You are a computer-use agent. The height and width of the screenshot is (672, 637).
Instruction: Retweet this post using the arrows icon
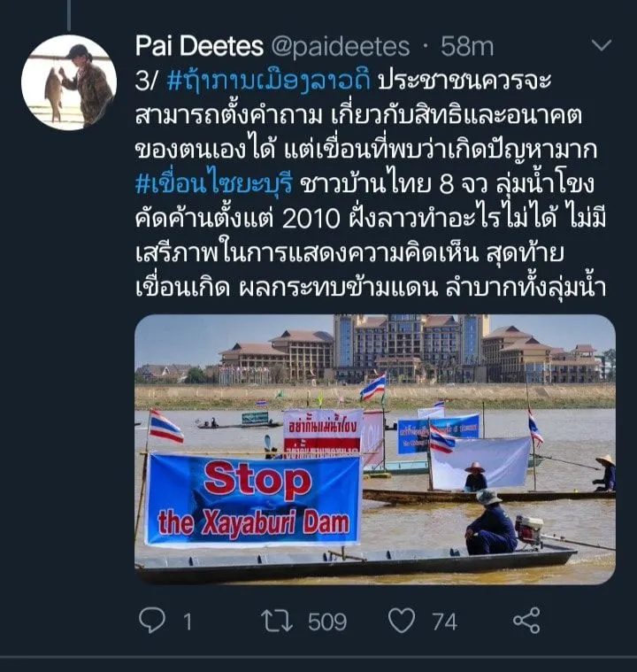tap(277, 621)
